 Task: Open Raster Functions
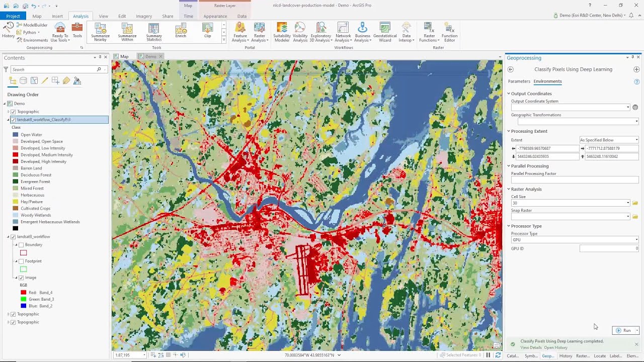coord(429,32)
